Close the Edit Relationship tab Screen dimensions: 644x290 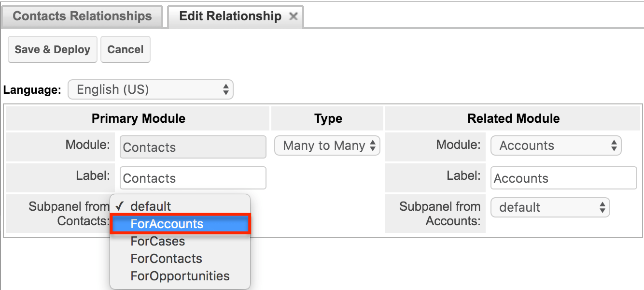(294, 16)
